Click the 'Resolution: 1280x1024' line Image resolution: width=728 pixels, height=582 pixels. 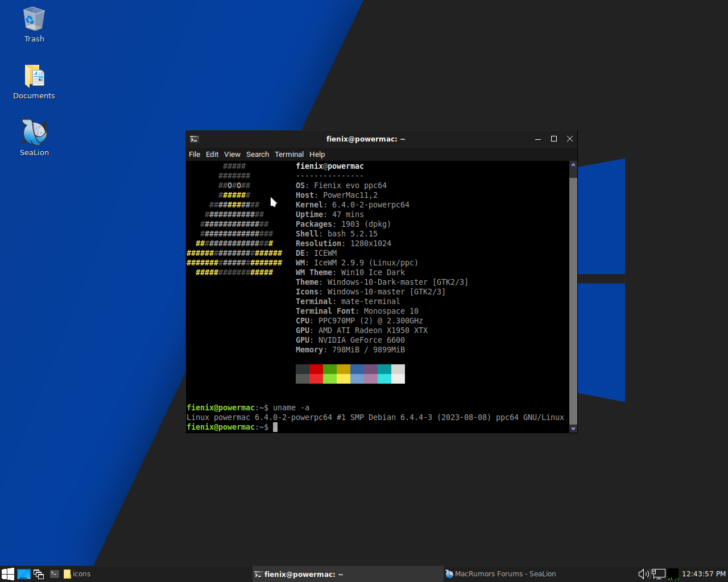coord(344,243)
